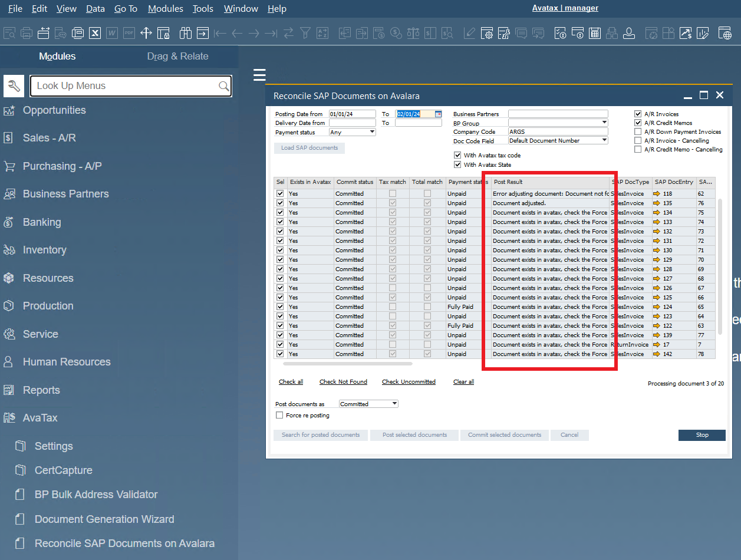The width and height of the screenshot is (741, 560).
Task: Open the Tools menu
Action: (x=203, y=8)
